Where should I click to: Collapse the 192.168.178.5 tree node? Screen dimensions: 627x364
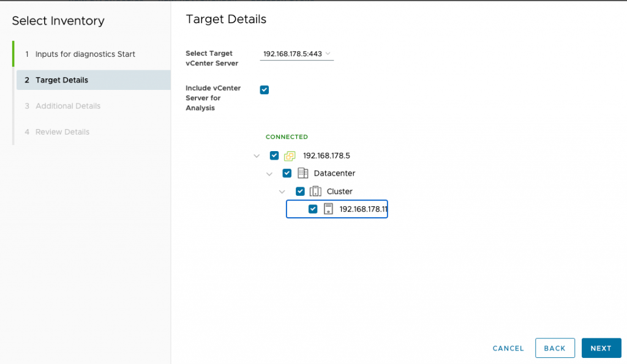click(257, 156)
